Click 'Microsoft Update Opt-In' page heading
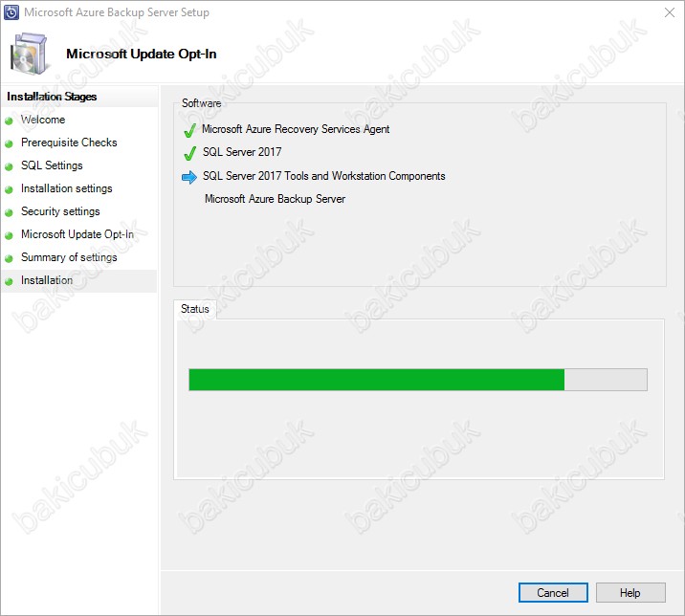Image resolution: width=685 pixels, height=616 pixels. (141, 54)
